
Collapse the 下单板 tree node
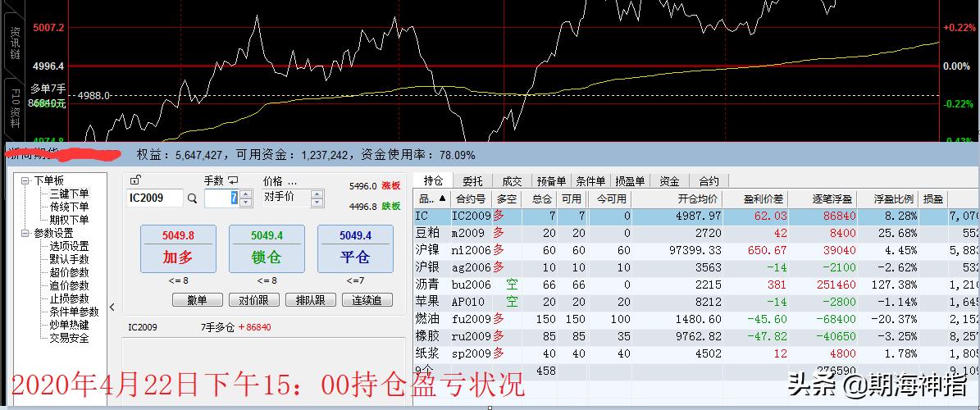pyautogui.click(x=25, y=180)
